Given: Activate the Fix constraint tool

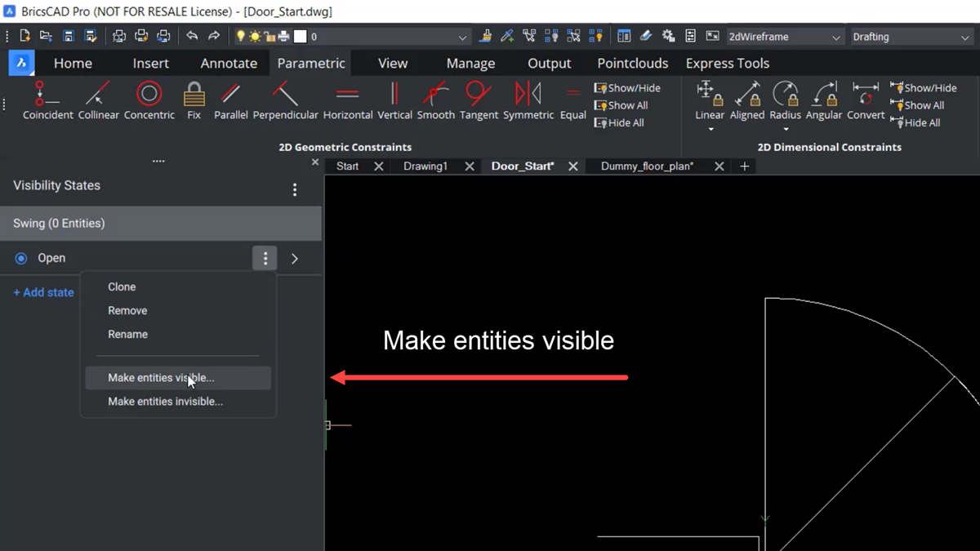Looking at the screenshot, I should tap(194, 100).
